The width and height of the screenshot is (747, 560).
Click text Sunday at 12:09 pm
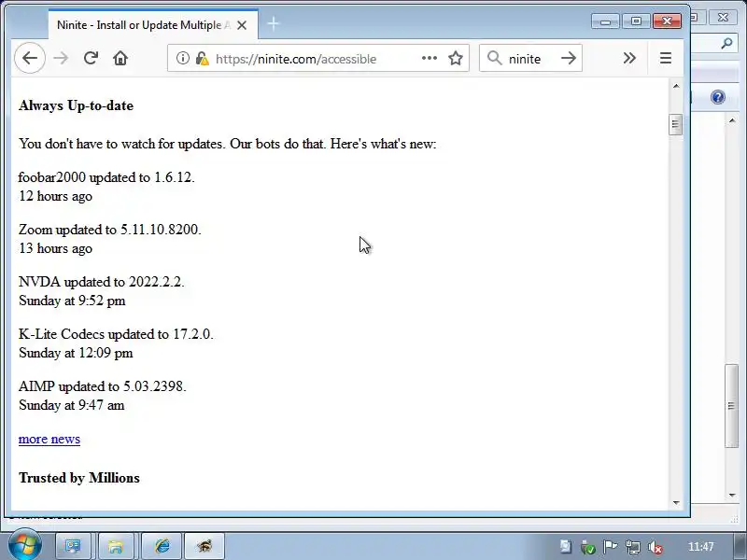click(76, 354)
